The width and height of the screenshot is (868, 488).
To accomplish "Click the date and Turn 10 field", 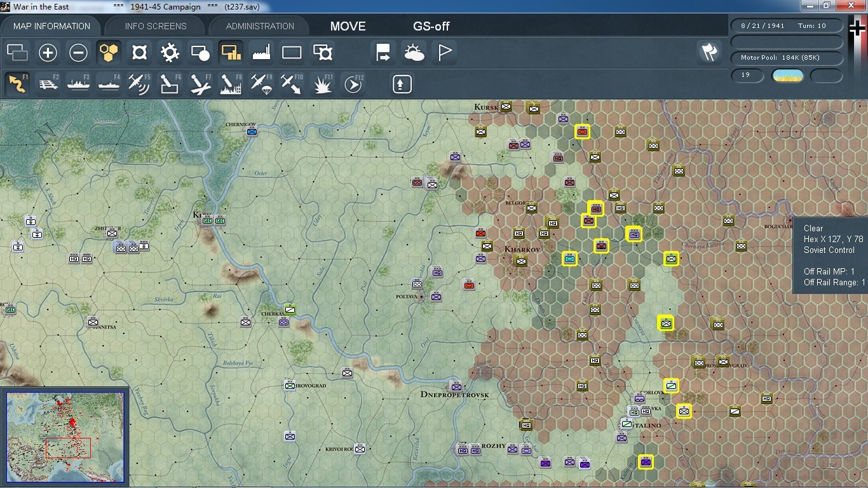I will coord(787,26).
